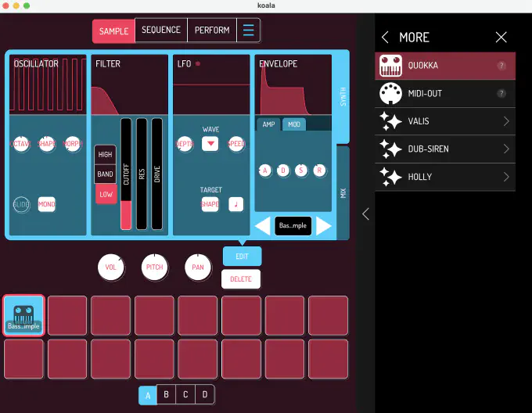Click the envelope Sustain (S) knob

coord(301,171)
